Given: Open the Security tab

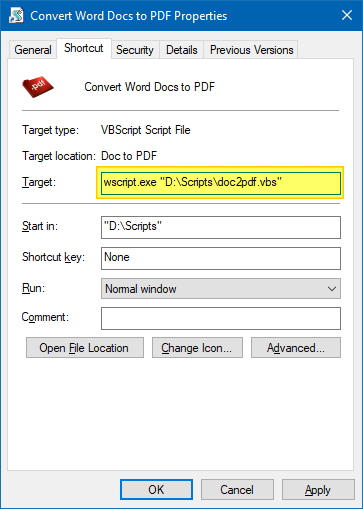Looking at the screenshot, I should (x=135, y=50).
